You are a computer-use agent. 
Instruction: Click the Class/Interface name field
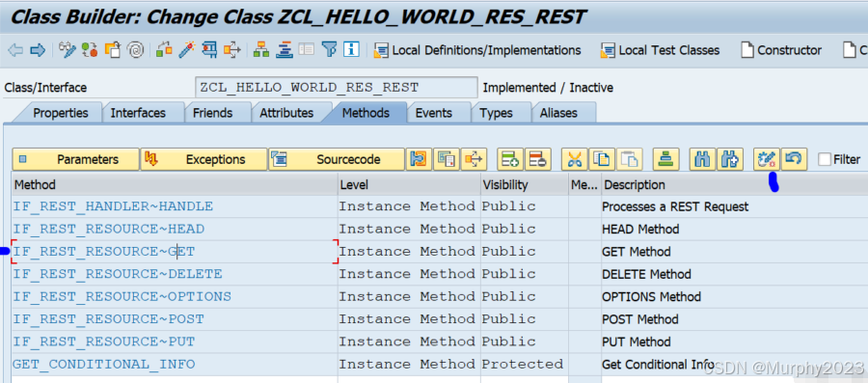click(x=336, y=88)
